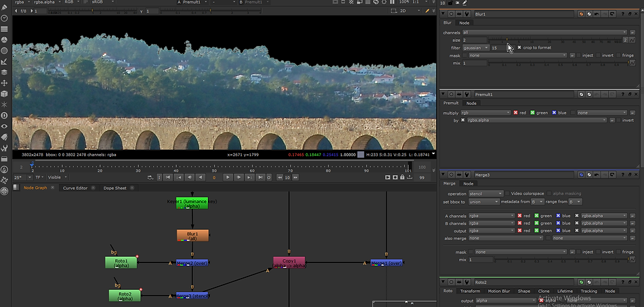Enable Video colorspace in Merge3
This screenshot has height=307, width=644.
(507, 193)
